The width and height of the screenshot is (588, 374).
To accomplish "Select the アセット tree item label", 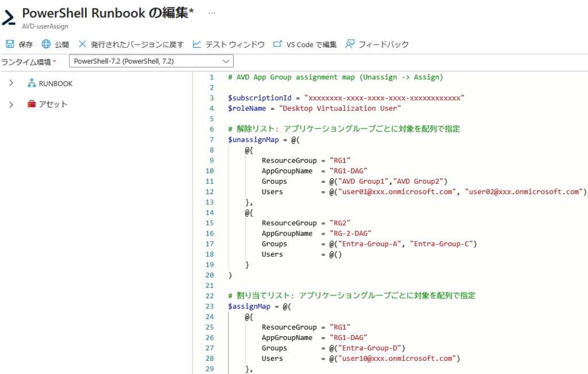I will click(x=53, y=105).
